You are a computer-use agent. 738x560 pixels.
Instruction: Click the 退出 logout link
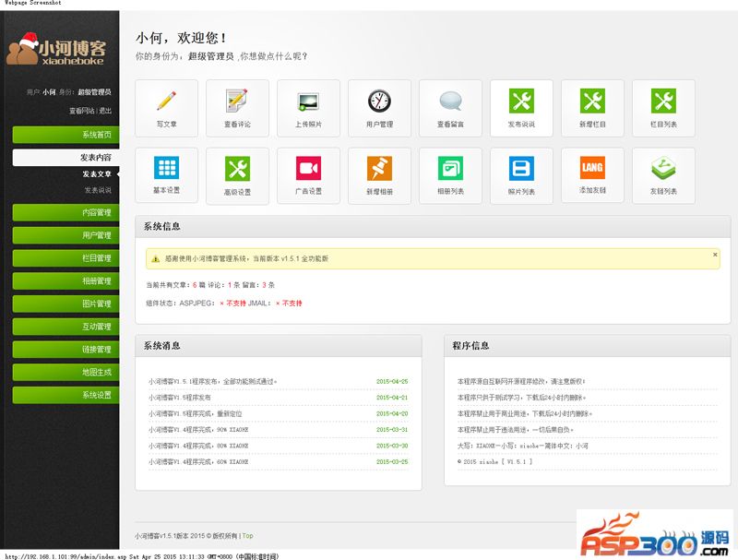[x=105, y=111]
